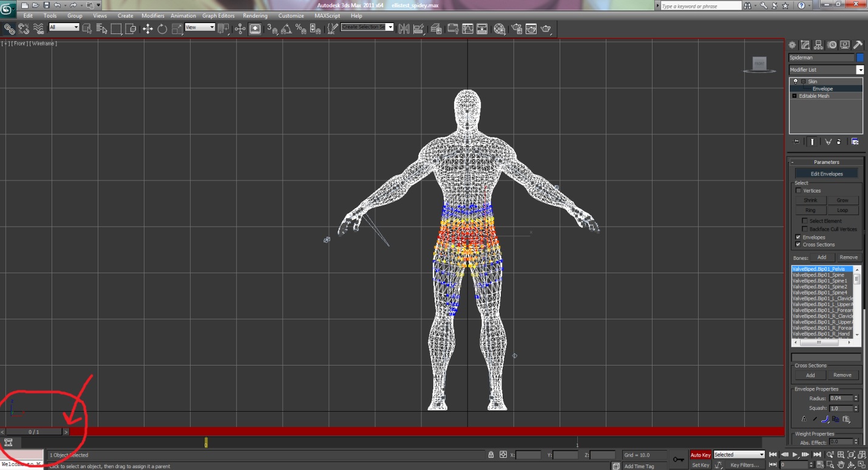Open the Hierarchy panel tab
The image size is (868, 470).
[x=818, y=45]
